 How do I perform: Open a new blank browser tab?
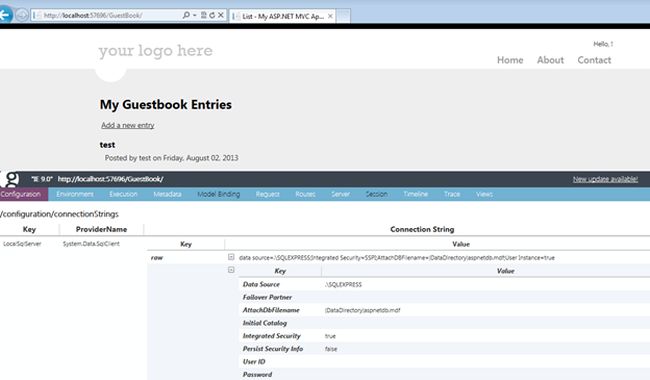[x=343, y=16]
